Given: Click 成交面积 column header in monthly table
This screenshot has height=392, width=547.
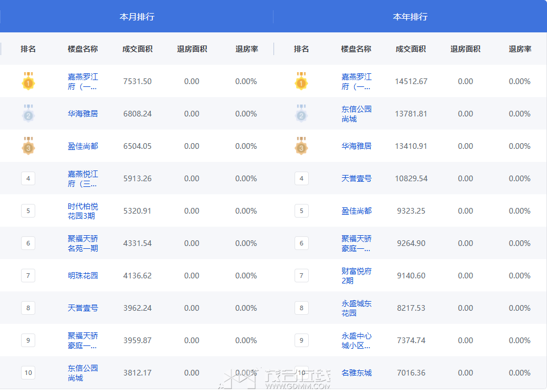Looking at the screenshot, I should 137,49.
